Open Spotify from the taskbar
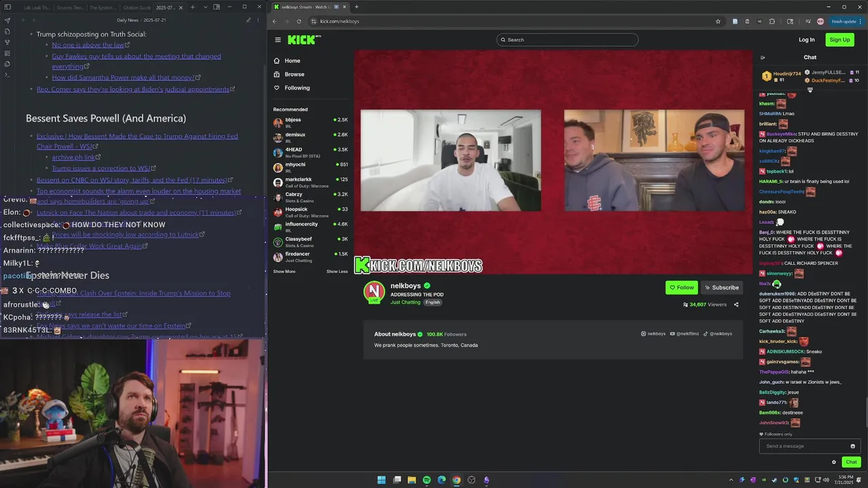Screen dimensions: 868x488 [x=427, y=480]
